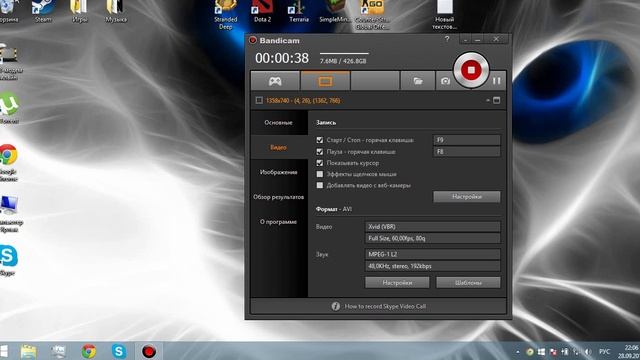
Task: Show hidden tray icons arrow
Action: (x=518, y=351)
